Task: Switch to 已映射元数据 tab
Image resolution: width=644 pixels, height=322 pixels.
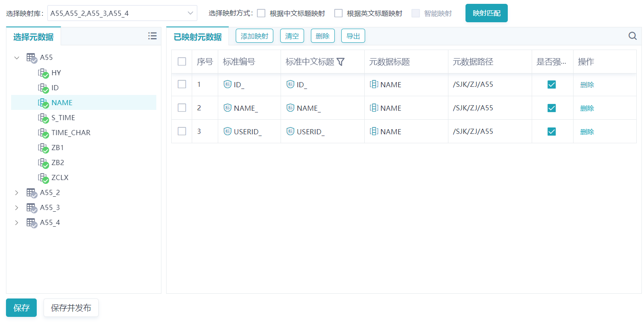Action: [x=197, y=37]
